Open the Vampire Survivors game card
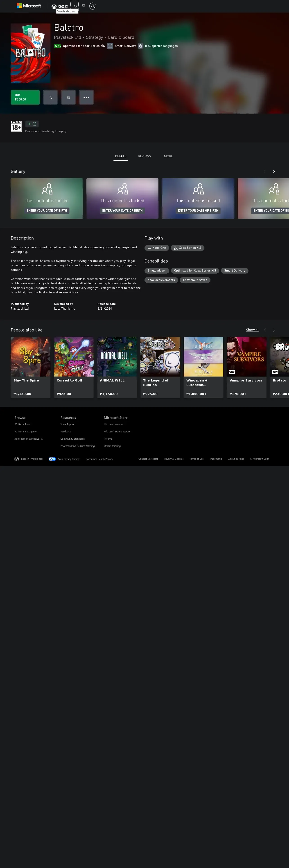Image resolution: width=289 pixels, height=868 pixels. click(247, 368)
